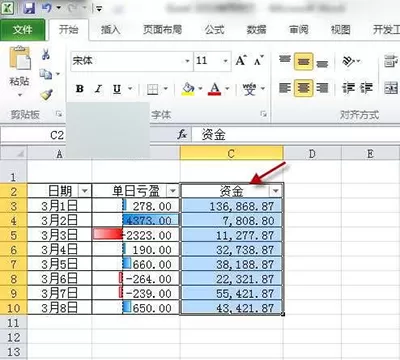
Task: Click Align Text Left icon
Action: [x=285, y=88]
